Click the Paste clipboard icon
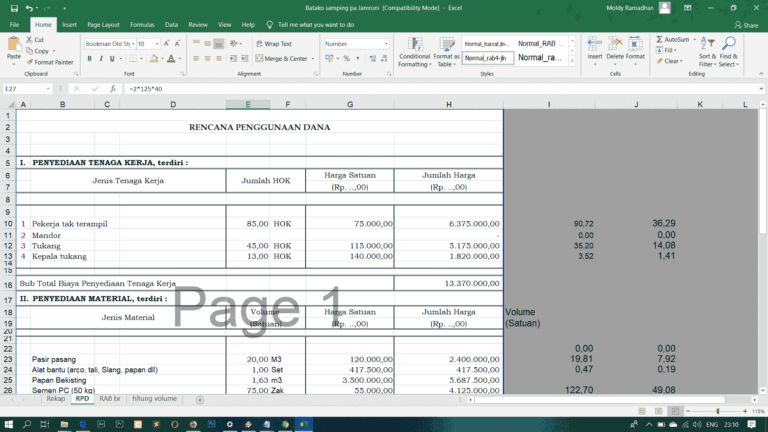Screen dimensions: 768x432 click(x=13, y=48)
